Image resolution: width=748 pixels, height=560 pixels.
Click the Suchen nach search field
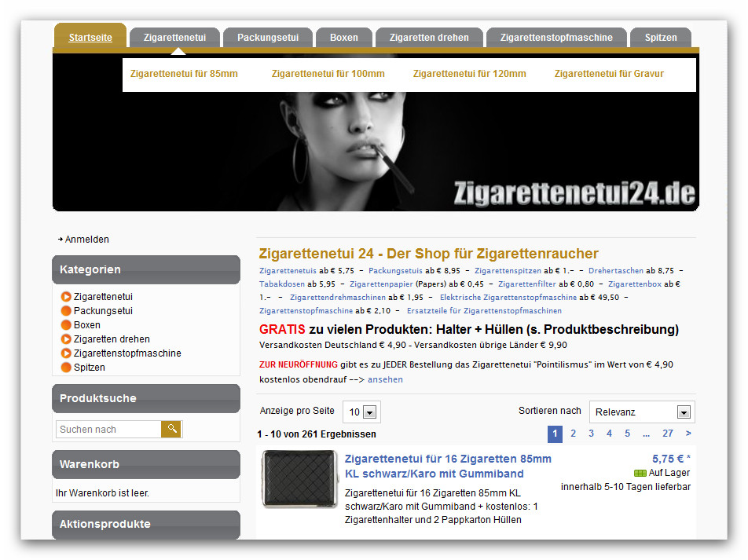(x=108, y=429)
